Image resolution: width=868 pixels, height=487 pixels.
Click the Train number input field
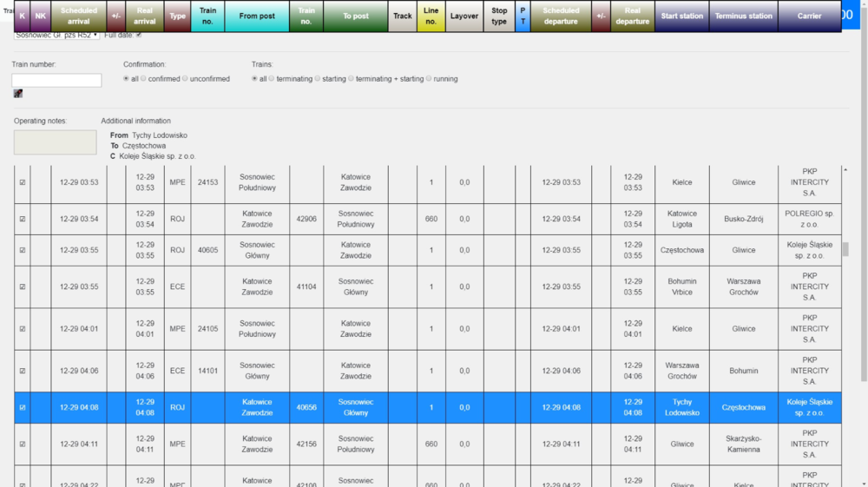[x=56, y=80]
